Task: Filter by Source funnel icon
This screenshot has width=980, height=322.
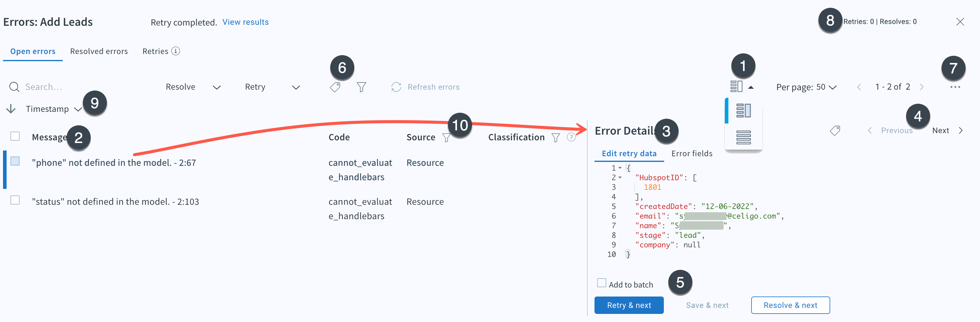Action: [x=446, y=137]
